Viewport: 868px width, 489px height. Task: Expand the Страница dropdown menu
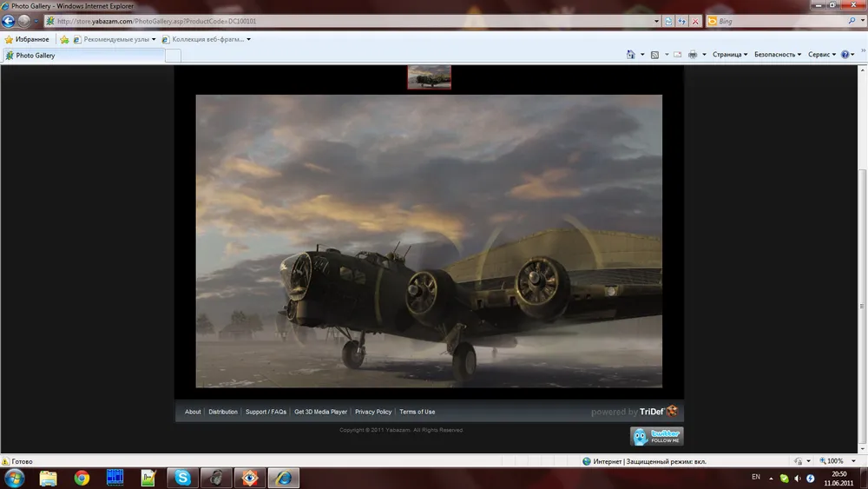tap(729, 55)
